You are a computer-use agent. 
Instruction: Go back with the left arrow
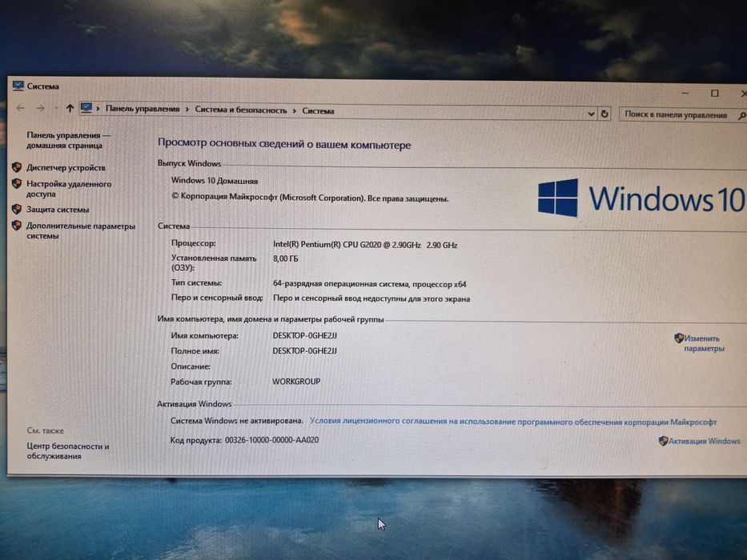point(20,108)
